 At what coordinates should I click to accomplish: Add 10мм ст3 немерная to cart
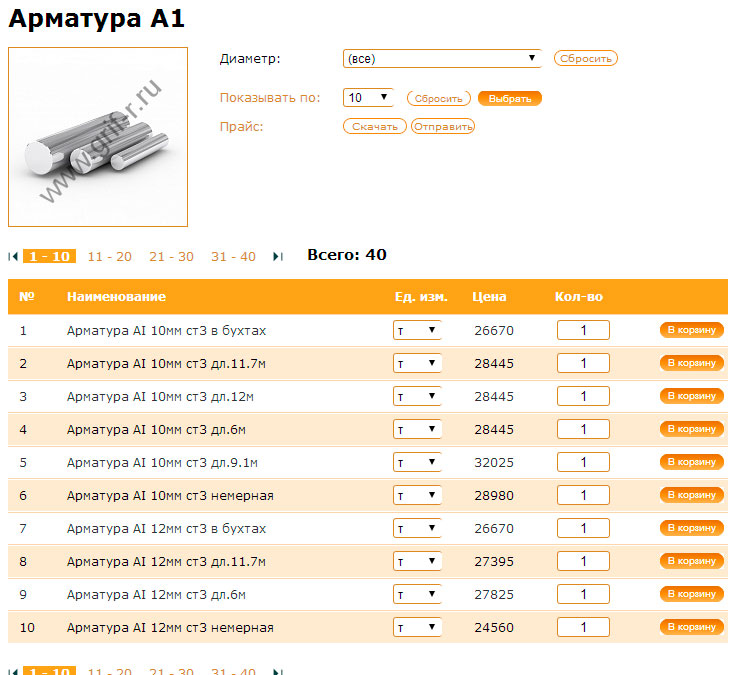(691, 495)
